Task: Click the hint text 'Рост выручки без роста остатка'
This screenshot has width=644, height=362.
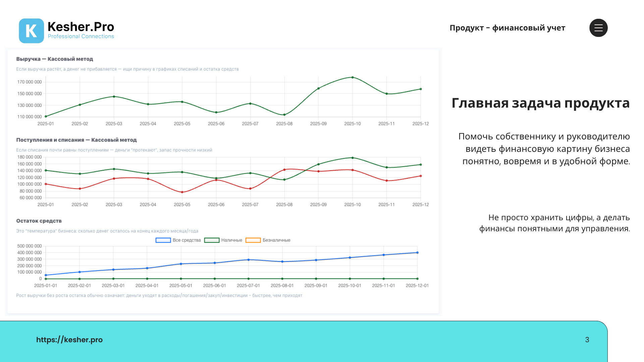Action: 159,296
